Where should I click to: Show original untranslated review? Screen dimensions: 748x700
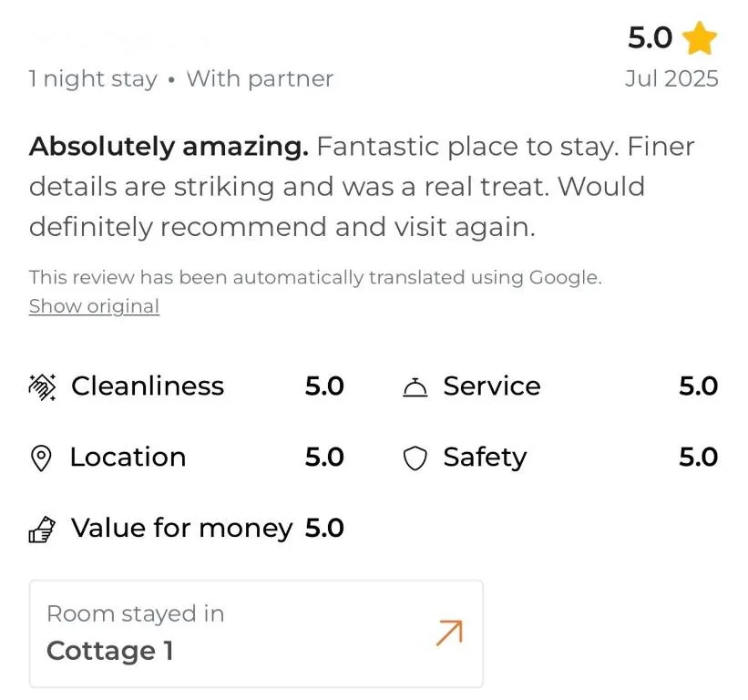pyautogui.click(x=94, y=306)
